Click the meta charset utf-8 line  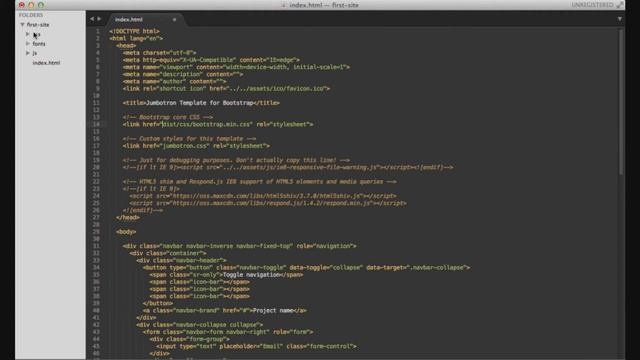[160, 53]
